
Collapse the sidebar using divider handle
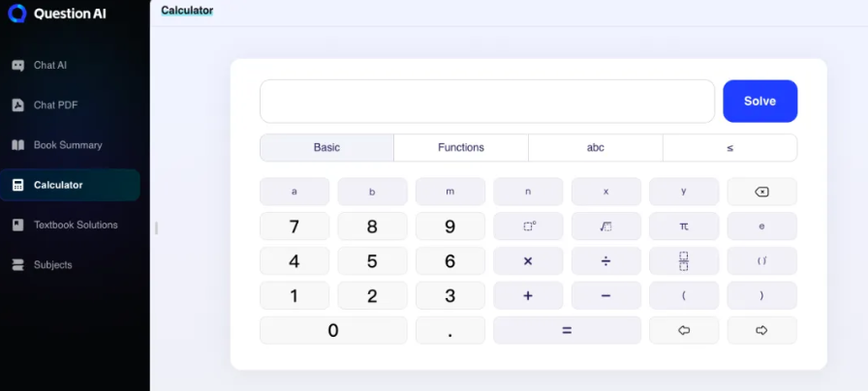click(x=156, y=228)
